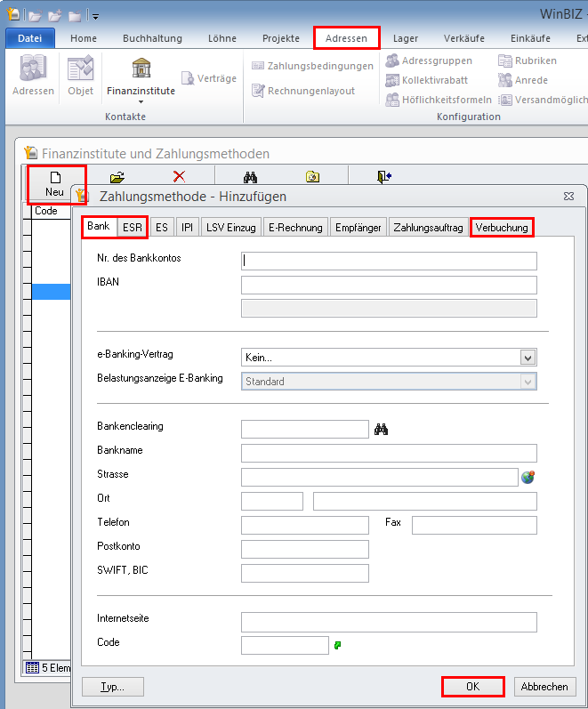
Task: Open the Adressen ribbon icon
Action: tap(33, 69)
